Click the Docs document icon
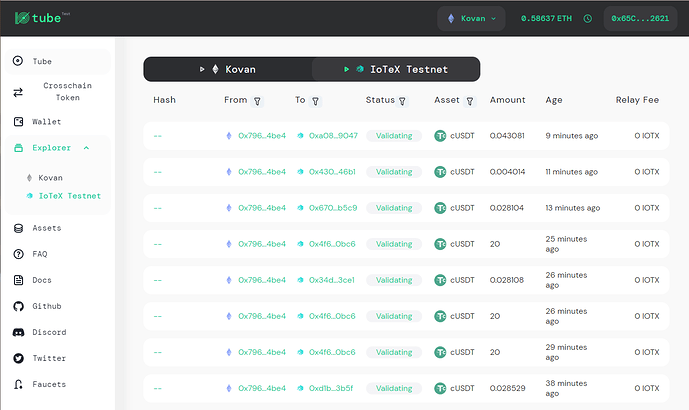Screen dimensions: 689x410 click(18, 280)
